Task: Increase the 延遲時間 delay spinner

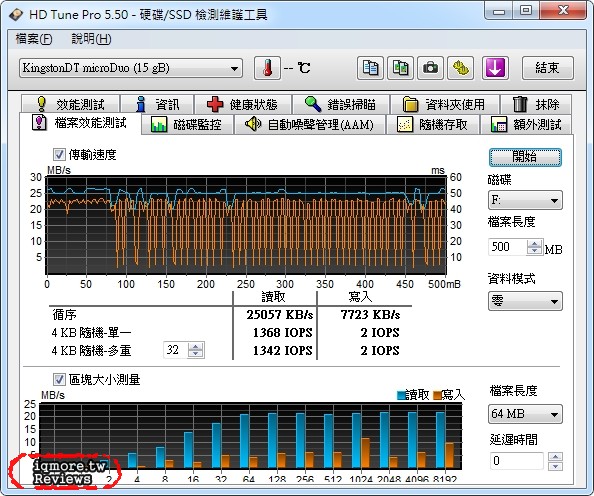Action: [x=555, y=457]
